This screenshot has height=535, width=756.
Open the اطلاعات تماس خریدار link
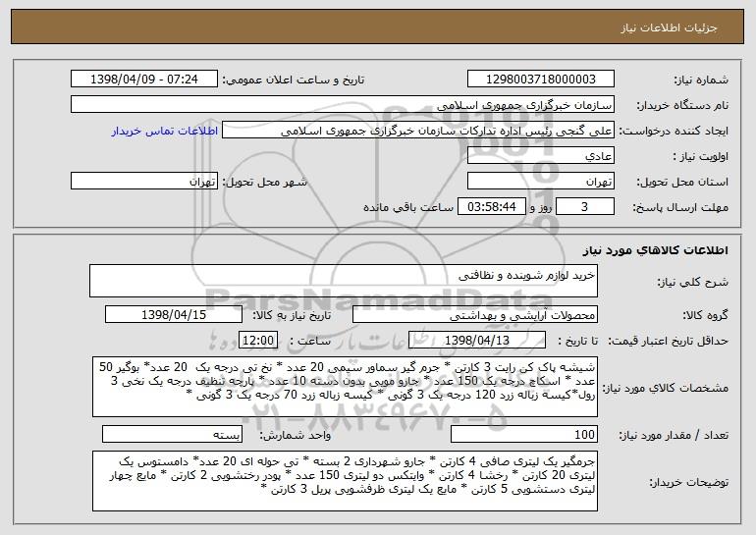(x=165, y=131)
